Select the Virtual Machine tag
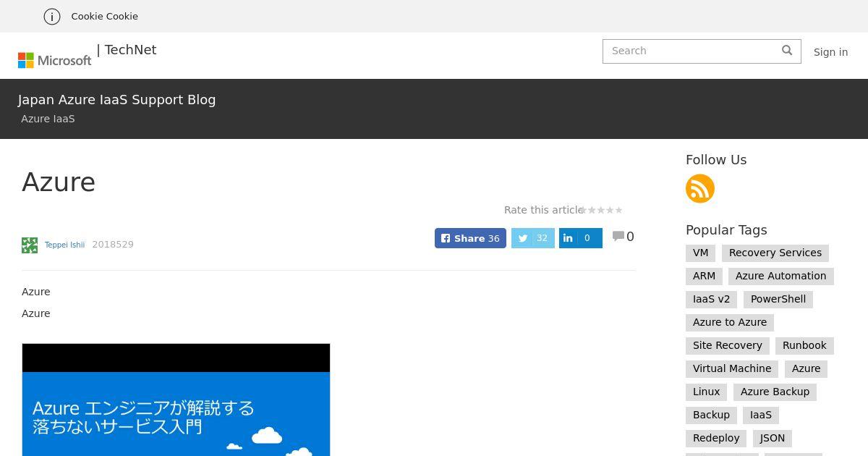Screen dimensions: 868x456 [732, 368]
